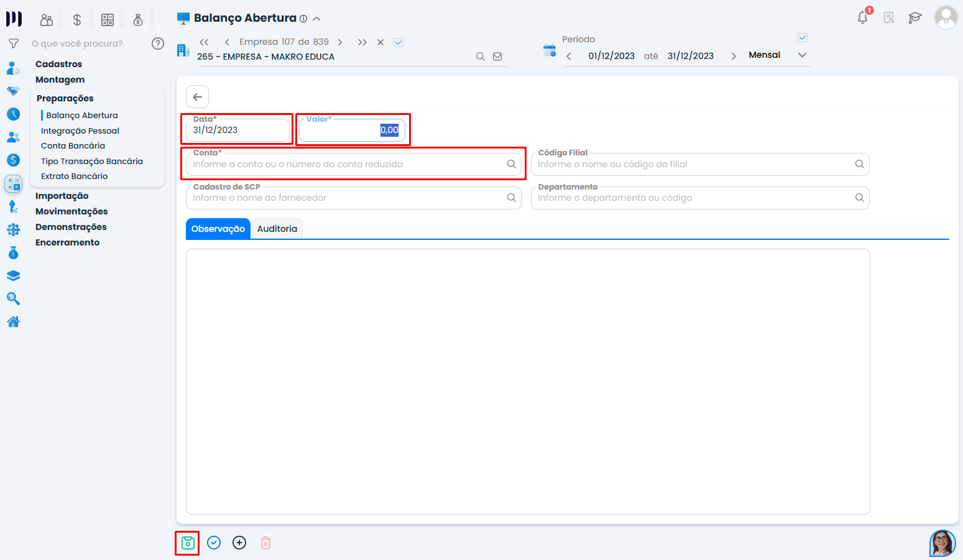Click the help question mark icon
963x560 pixels.
click(x=158, y=44)
